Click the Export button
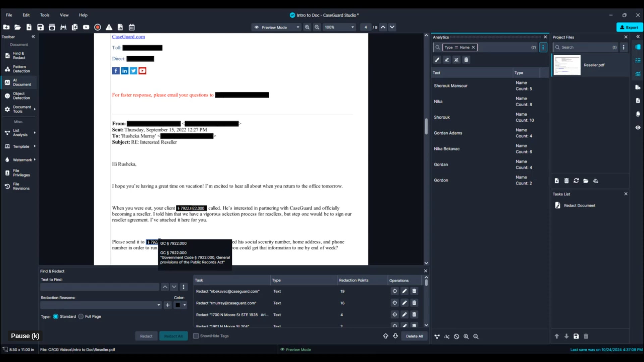 pyautogui.click(x=629, y=27)
